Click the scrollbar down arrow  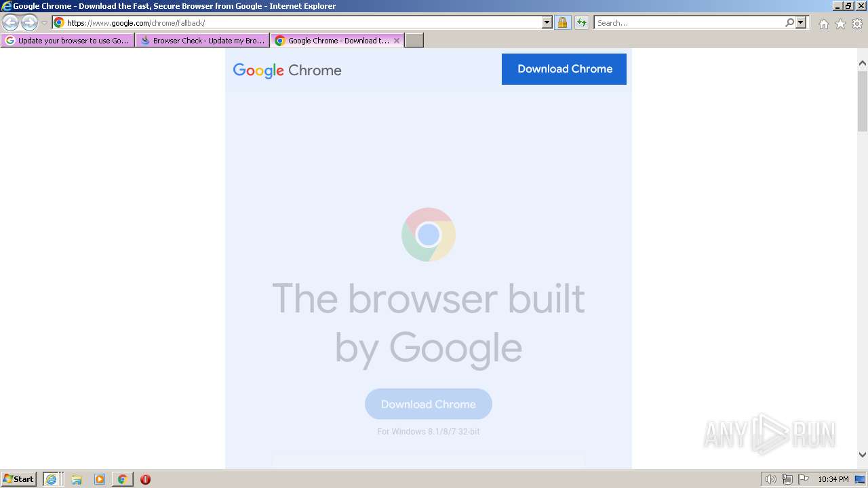863,455
